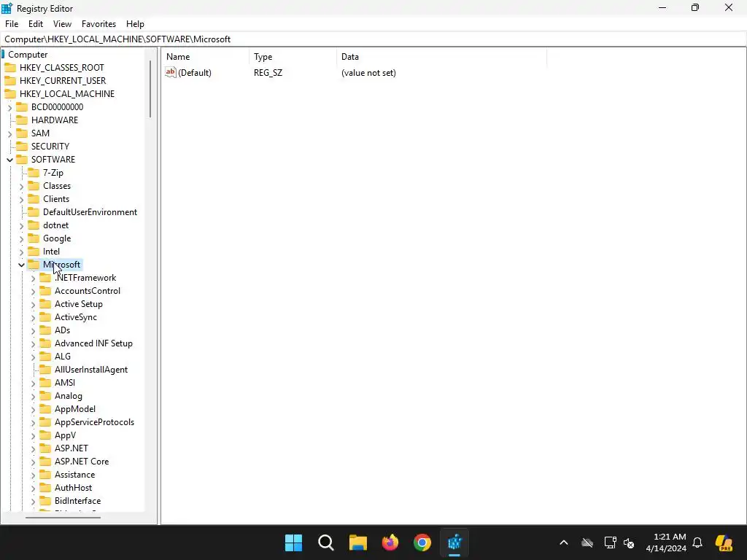This screenshot has height=560, width=747.
Task: Select the ADs key
Action: (x=63, y=330)
